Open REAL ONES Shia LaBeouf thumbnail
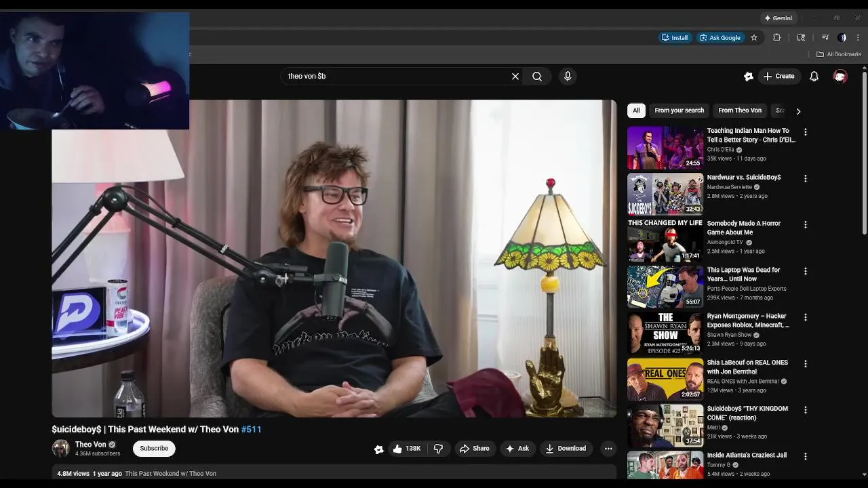The height and width of the screenshot is (488, 868). (665, 379)
